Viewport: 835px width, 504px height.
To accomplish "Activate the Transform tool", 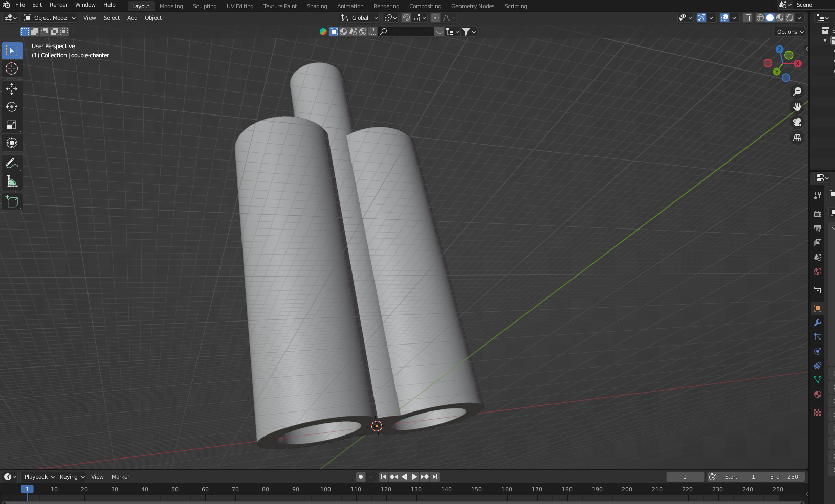I will coord(12,143).
